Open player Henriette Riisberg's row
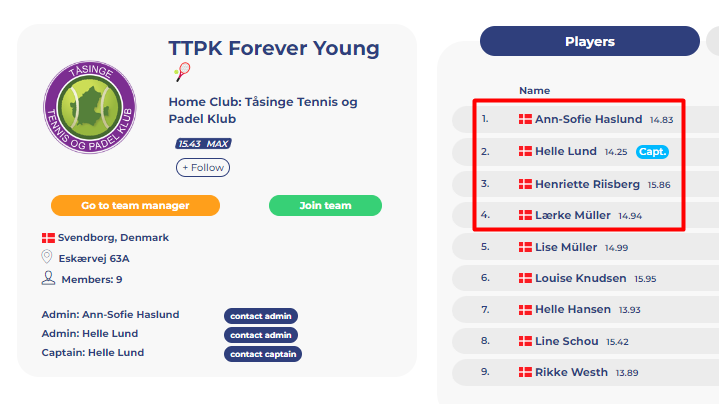This screenshot has width=719, height=404. (586, 184)
